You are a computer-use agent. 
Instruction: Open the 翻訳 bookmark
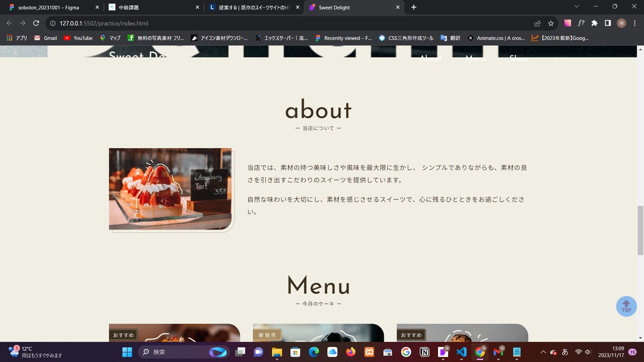[450, 38]
